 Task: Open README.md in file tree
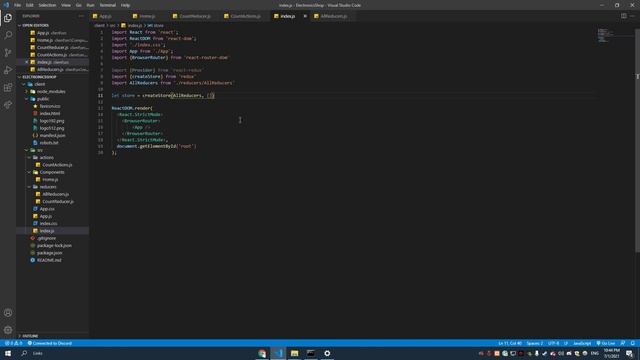(49, 260)
